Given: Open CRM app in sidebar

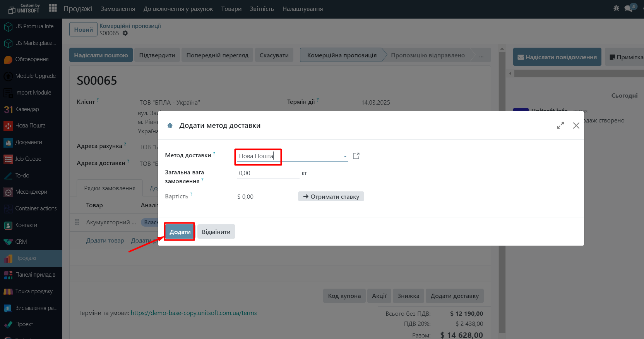Looking at the screenshot, I should coord(21,242).
